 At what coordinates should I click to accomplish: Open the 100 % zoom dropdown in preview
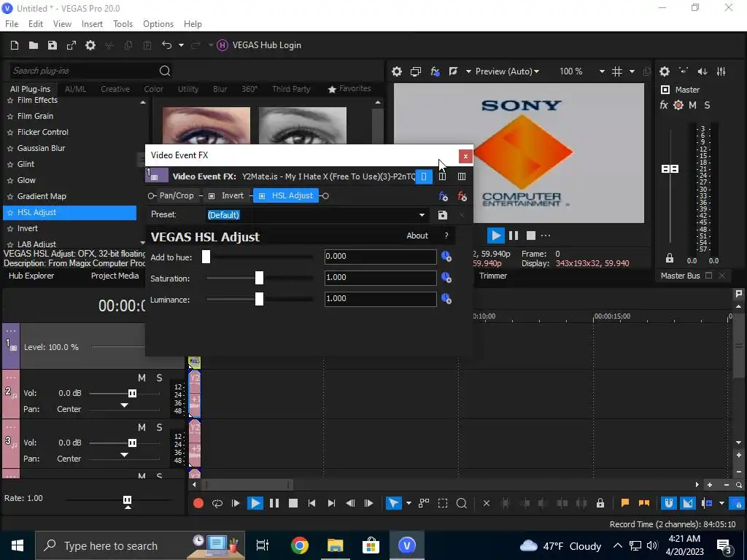point(602,71)
